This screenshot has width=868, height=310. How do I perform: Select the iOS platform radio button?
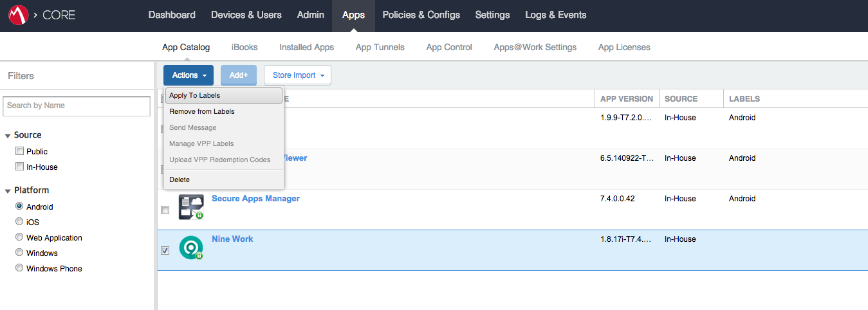coord(20,223)
